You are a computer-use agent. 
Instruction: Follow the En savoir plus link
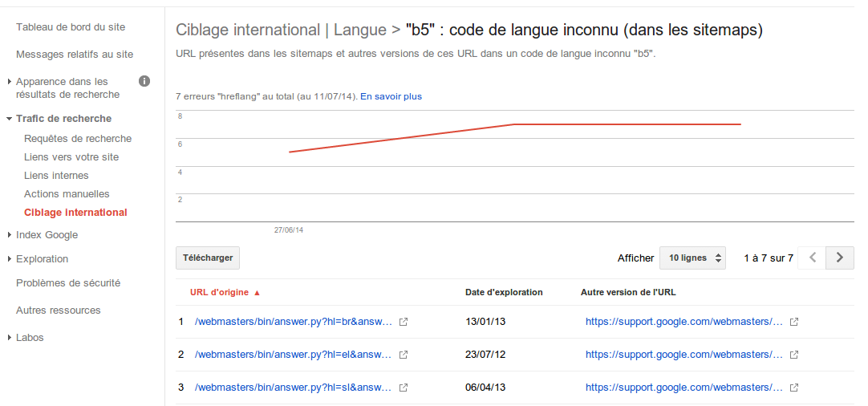point(391,96)
